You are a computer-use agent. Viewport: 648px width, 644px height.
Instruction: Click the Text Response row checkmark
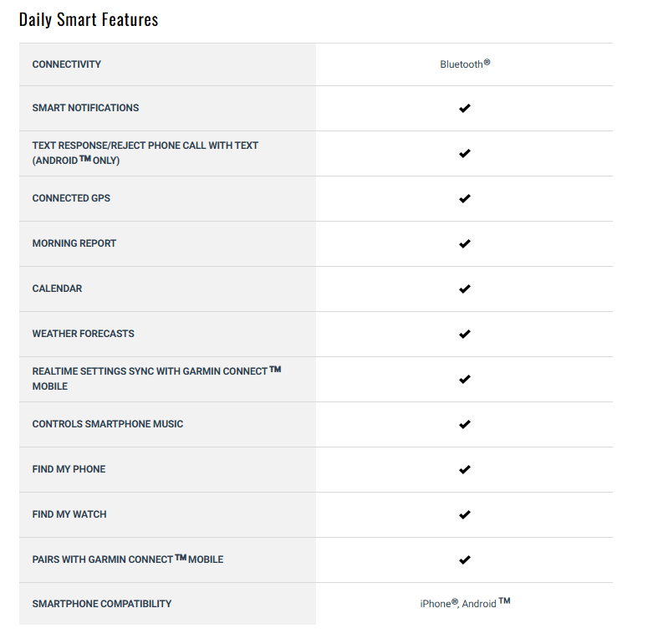[x=465, y=153]
